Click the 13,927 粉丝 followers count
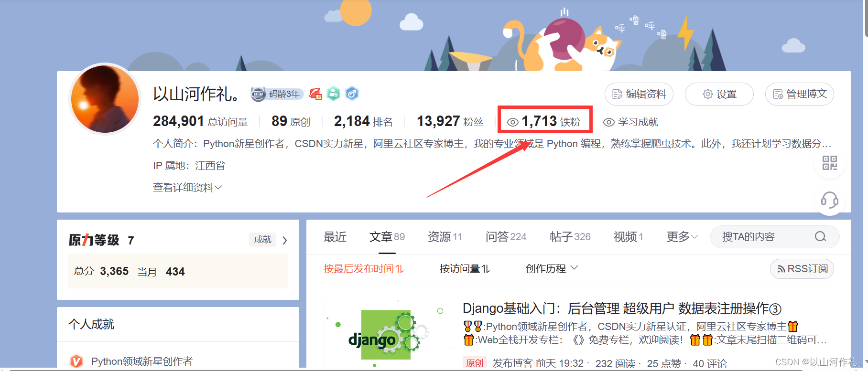The image size is (868, 371). (450, 121)
